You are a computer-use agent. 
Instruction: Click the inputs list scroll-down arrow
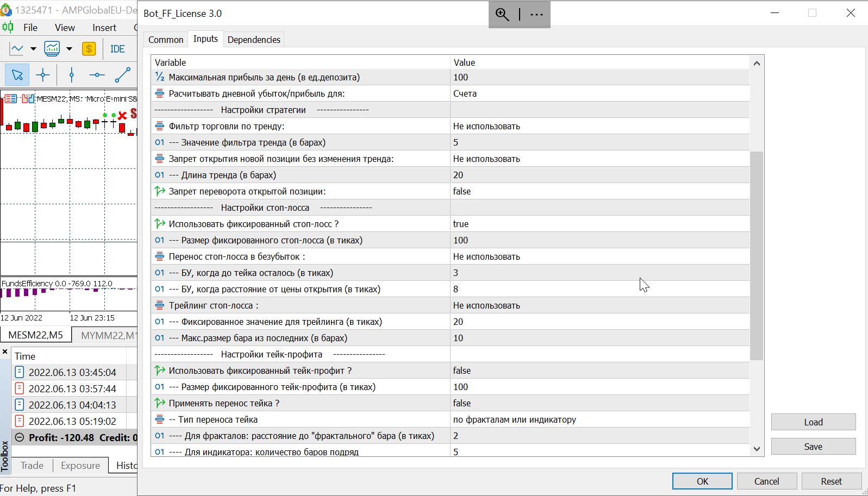757,449
